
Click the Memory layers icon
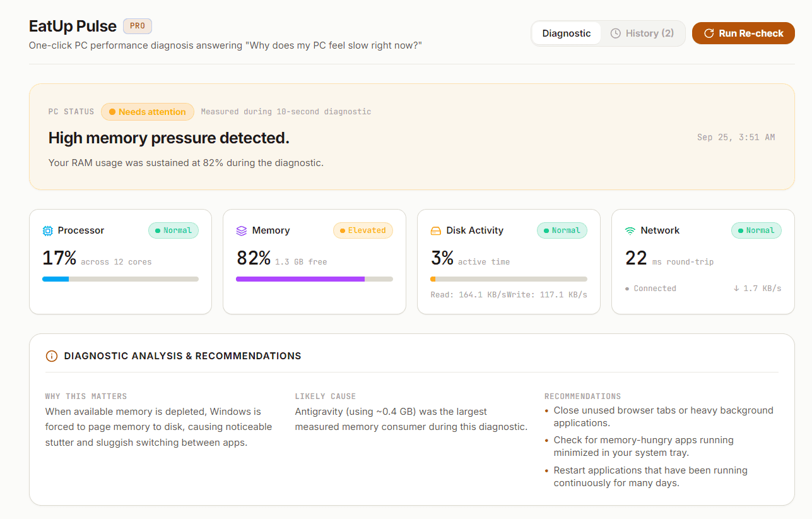click(242, 230)
